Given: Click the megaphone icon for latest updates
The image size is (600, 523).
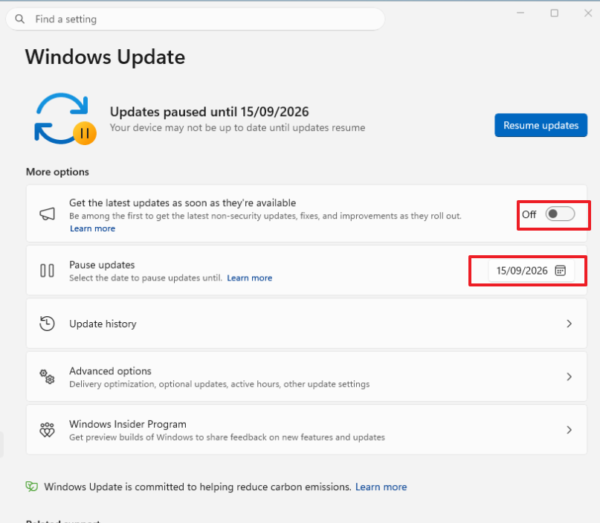Looking at the screenshot, I should [47, 214].
